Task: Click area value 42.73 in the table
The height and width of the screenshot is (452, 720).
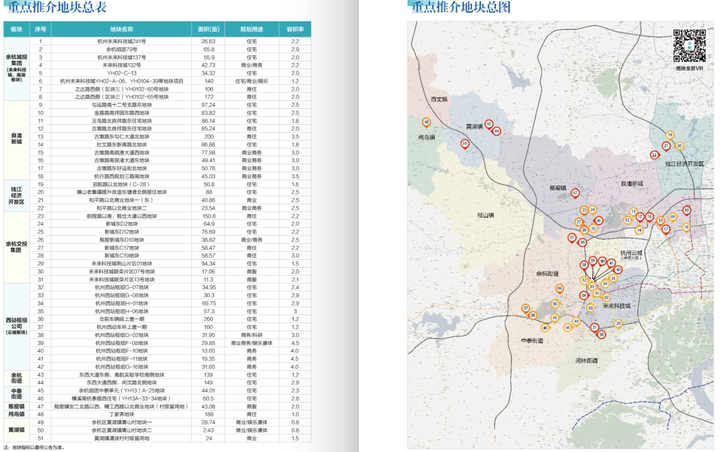Action: click(208, 65)
